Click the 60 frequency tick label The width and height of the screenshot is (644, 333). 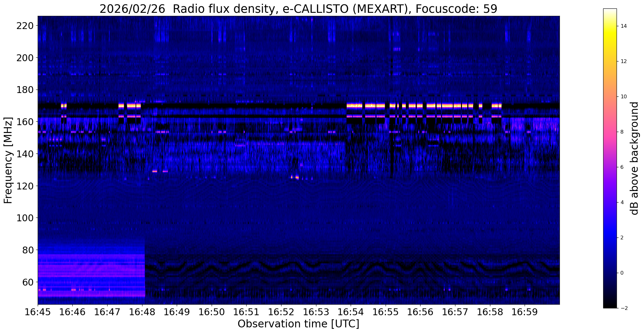(27, 282)
